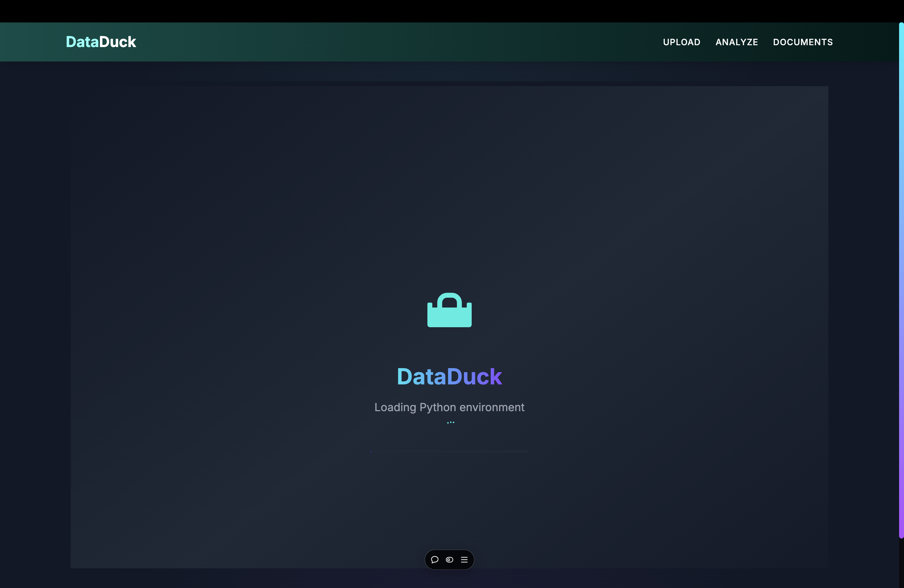Click the 'Data' part of header logo
The image size is (904, 588).
[82, 42]
